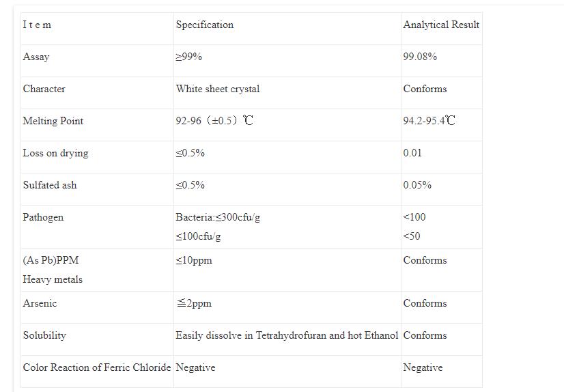This screenshot has height=392, width=564.
Task: Click the 'Sulfated ash' row label
Action: (x=50, y=186)
